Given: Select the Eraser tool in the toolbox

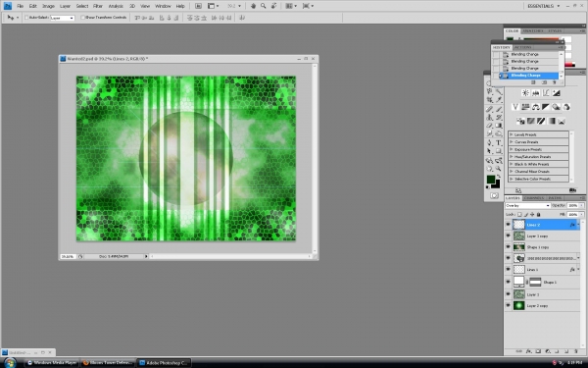Looking at the screenshot, I should (x=490, y=126).
